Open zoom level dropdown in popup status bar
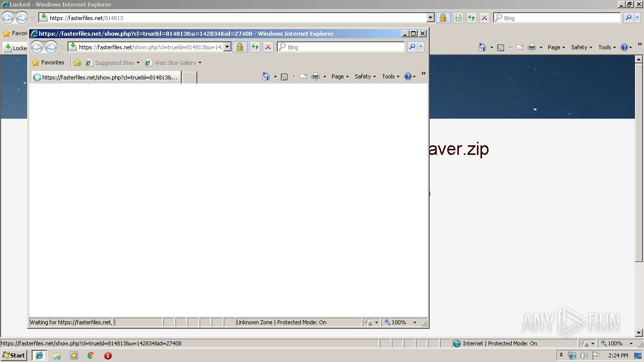This screenshot has height=362, width=644. click(415, 322)
